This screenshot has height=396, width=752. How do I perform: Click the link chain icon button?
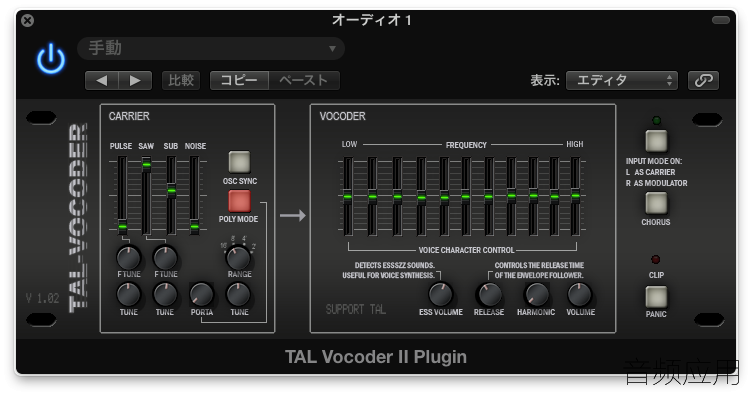point(704,81)
